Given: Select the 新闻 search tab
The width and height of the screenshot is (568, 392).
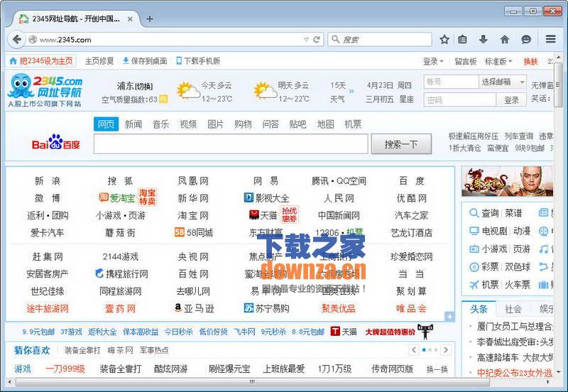Looking at the screenshot, I should [133, 124].
